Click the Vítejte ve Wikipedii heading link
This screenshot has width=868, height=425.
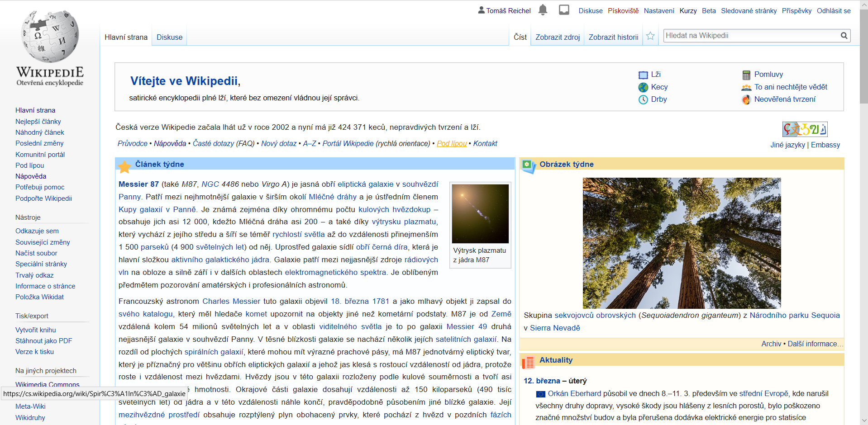coord(184,81)
